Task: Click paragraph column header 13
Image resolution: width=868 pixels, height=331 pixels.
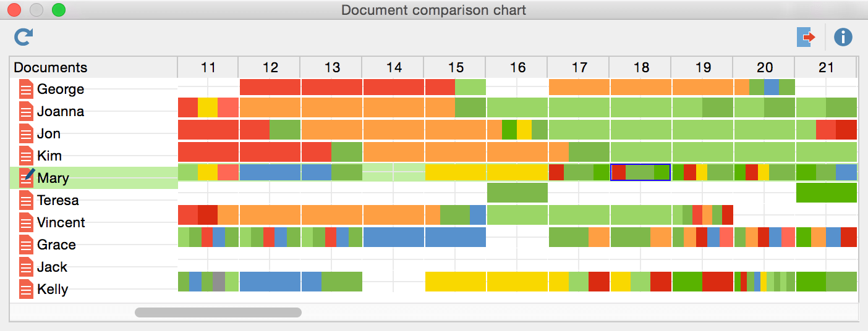Action: click(x=332, y=67)
